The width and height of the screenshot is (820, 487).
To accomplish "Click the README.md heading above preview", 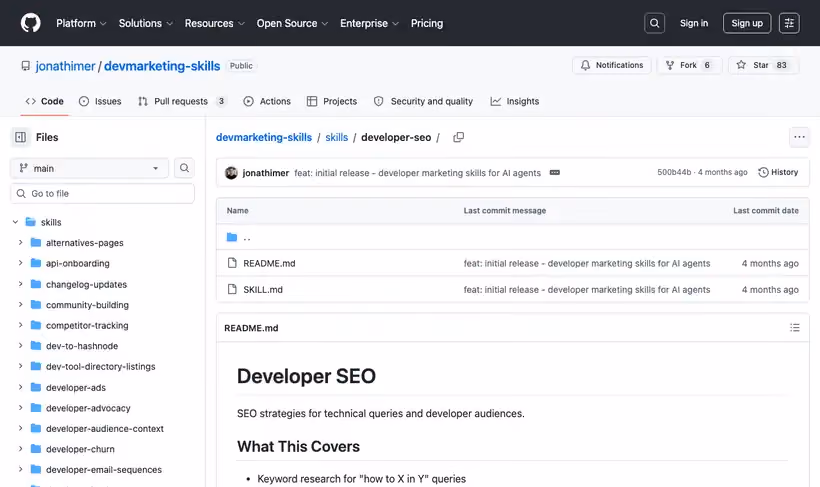I will [251, 328].
